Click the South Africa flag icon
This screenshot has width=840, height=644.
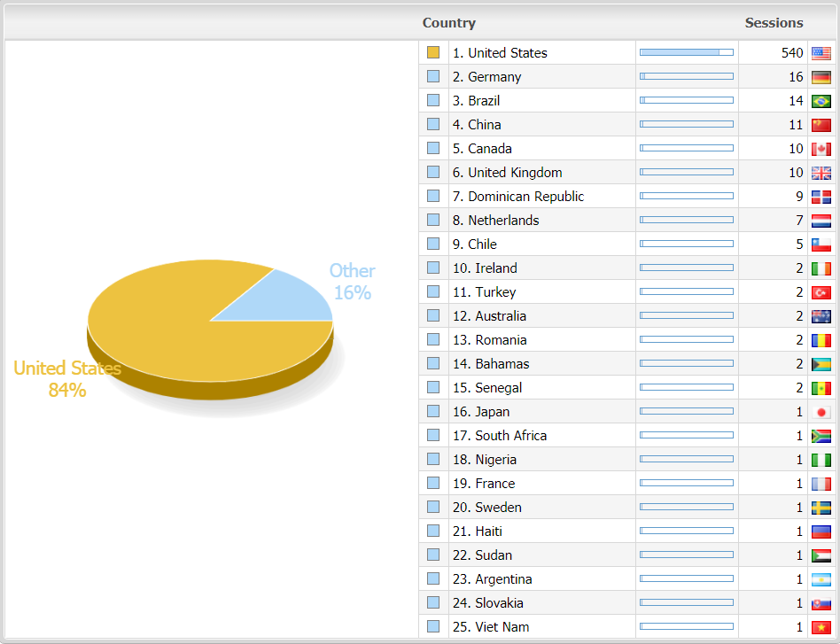[x=821, y=436]
